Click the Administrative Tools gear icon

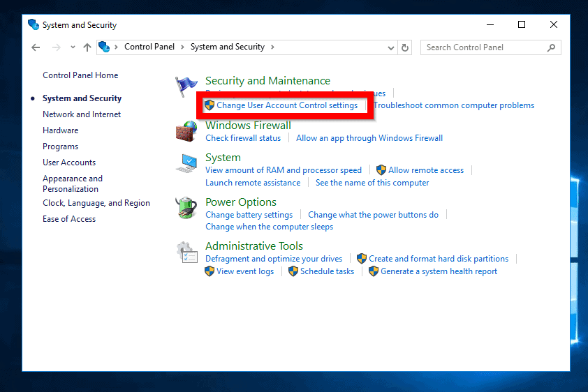(186, 252)
